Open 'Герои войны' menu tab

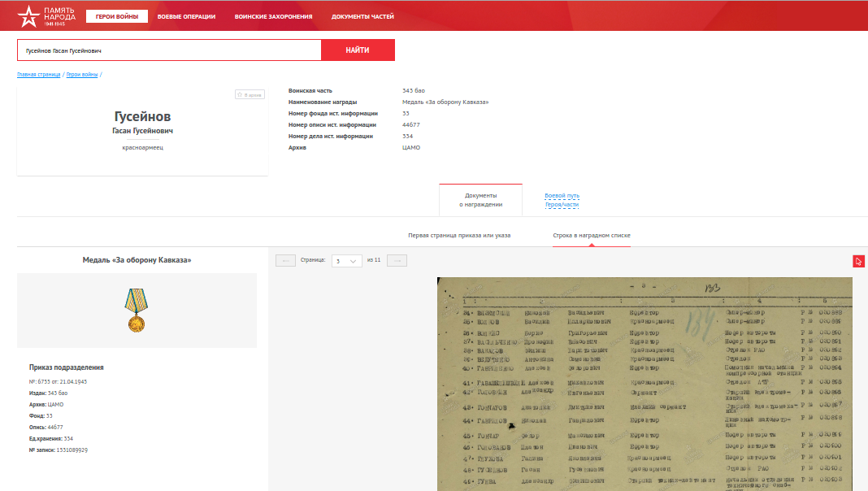(x=116, y=16)
